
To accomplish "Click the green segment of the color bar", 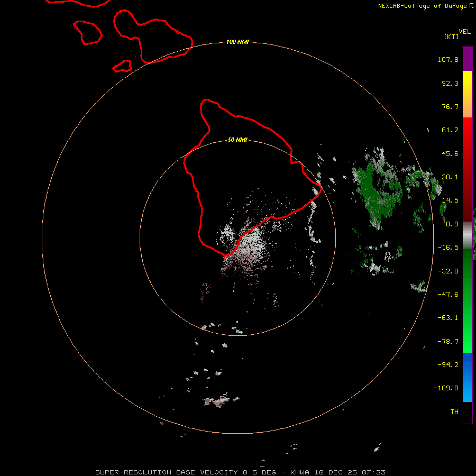I will pos(467,300).
